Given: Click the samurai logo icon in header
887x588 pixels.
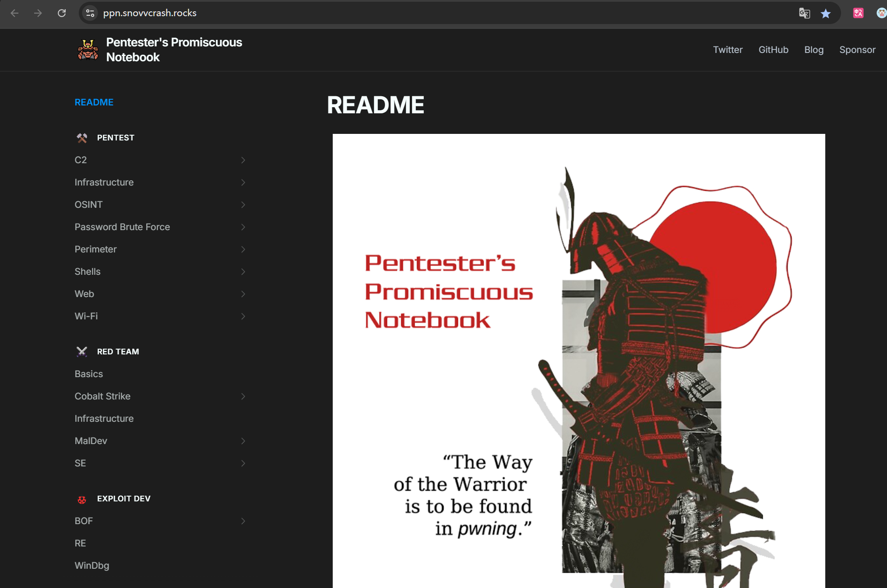Looking at the screenshot, I should point(88,50).
